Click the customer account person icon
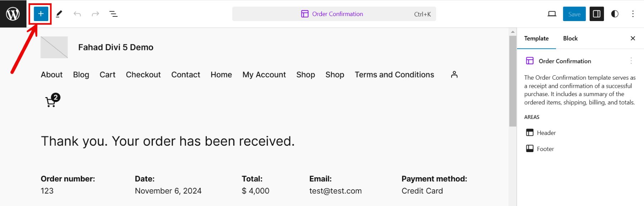This screenshot has height=206, width=644. click(x=454, y=74)
